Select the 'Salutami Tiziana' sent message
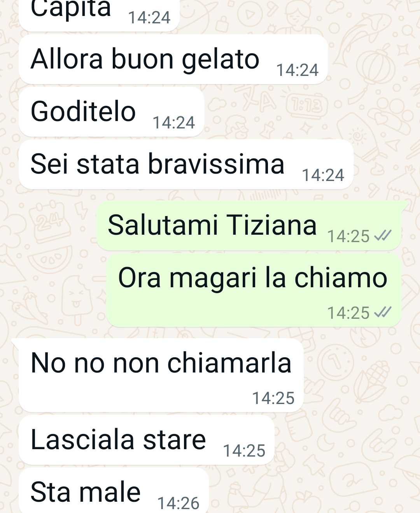This screenshot has height=513, width=420. (x=249, y=226)
